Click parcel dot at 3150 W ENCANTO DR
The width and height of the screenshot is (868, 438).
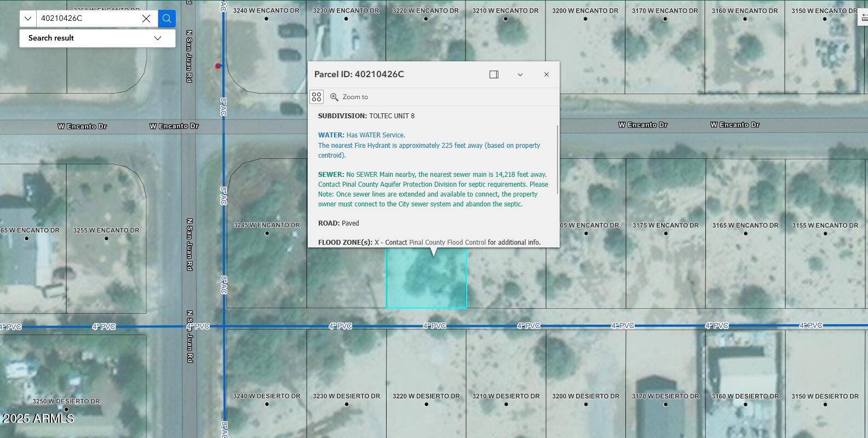(825, 19)
